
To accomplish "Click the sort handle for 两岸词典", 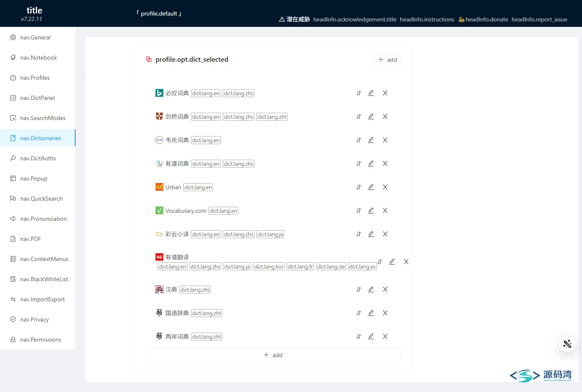I will coord(358,337).
